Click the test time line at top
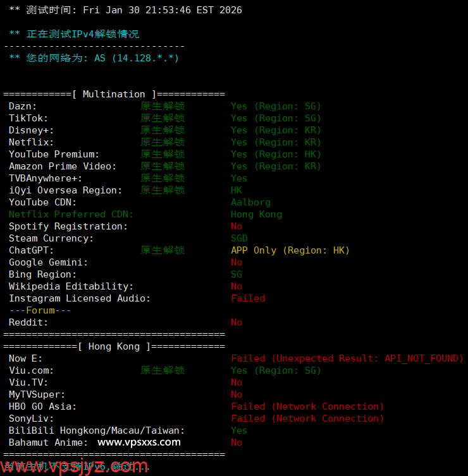This screenshot has height=476, width=468. pos(125,10)
